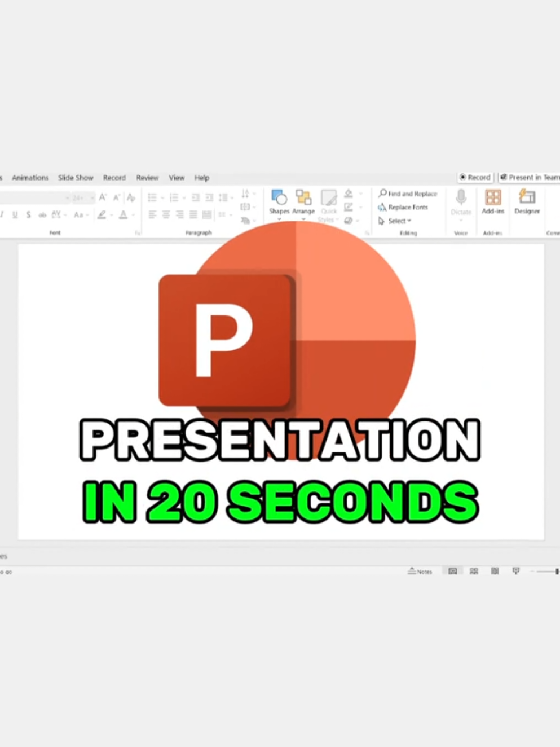Click Find and Replace
560x747 pixels.
click(408, 194)
